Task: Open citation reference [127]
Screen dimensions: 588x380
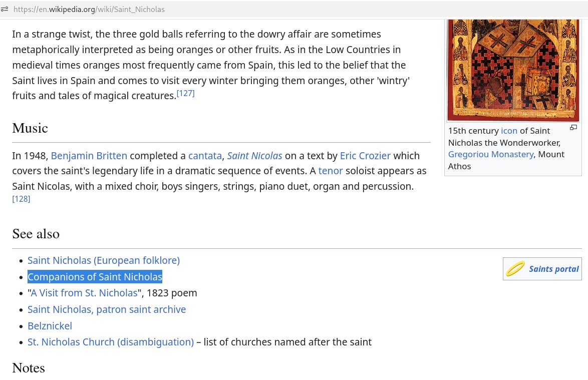Action: point(185,94)
